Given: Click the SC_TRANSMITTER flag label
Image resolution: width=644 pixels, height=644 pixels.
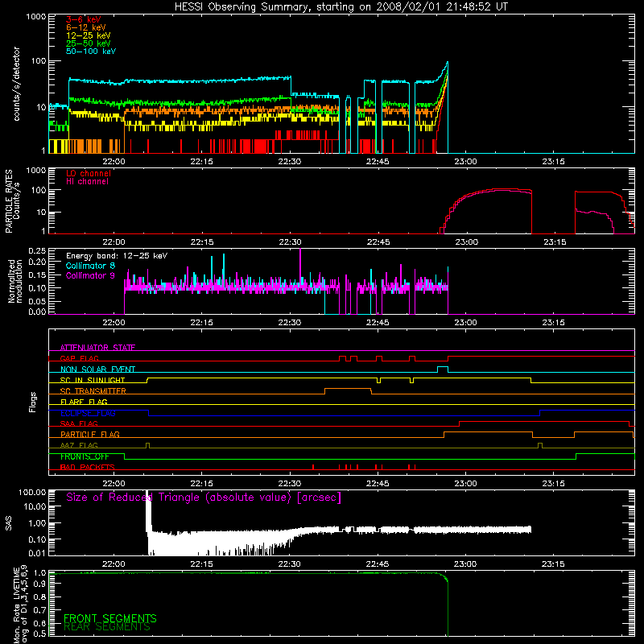Looking at the screenshot, I should coord(93,391).
